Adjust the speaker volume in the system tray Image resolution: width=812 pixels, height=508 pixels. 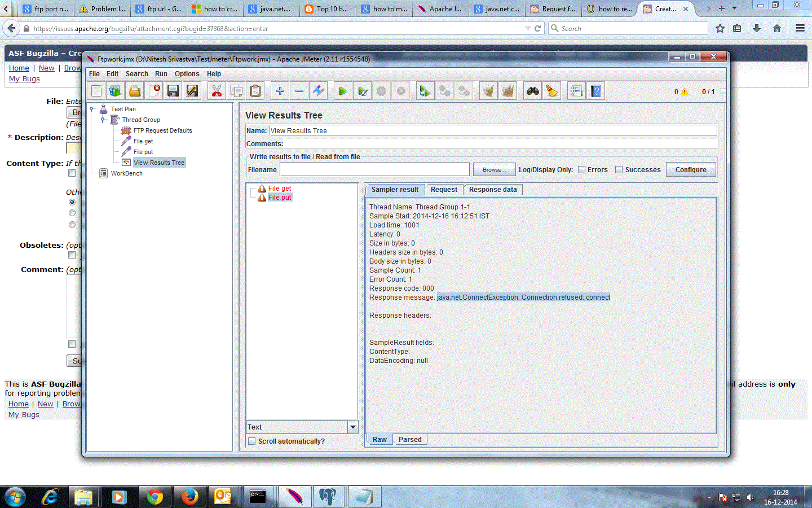750,497
